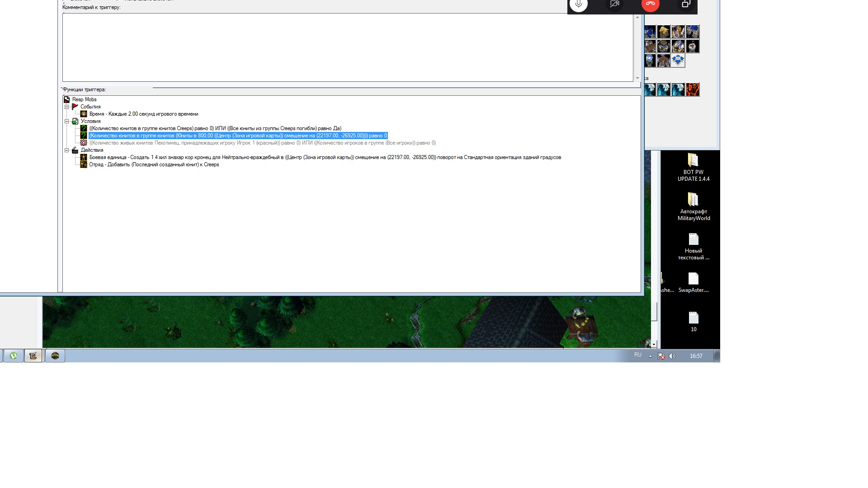Click inside the trigger comment text box
The width and height of the screenshot is (868, 488).
[347, 47]
